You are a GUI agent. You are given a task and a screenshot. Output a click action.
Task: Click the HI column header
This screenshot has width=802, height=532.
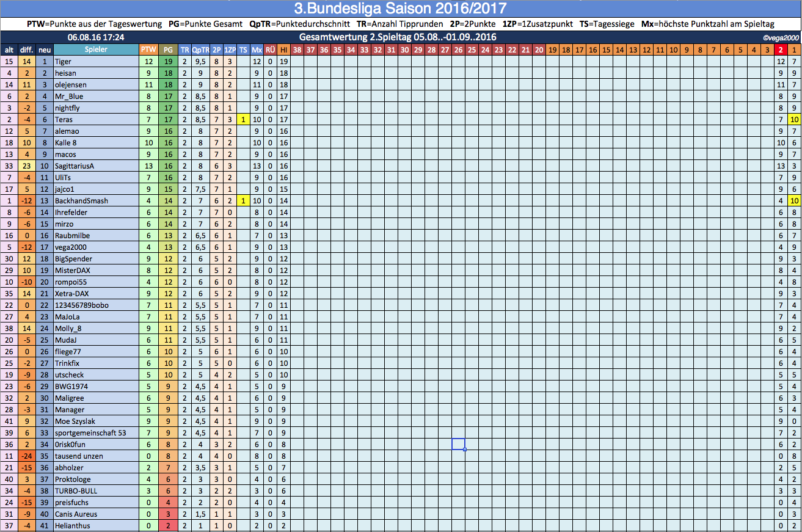pyautogui.click(x=284, y=49)
